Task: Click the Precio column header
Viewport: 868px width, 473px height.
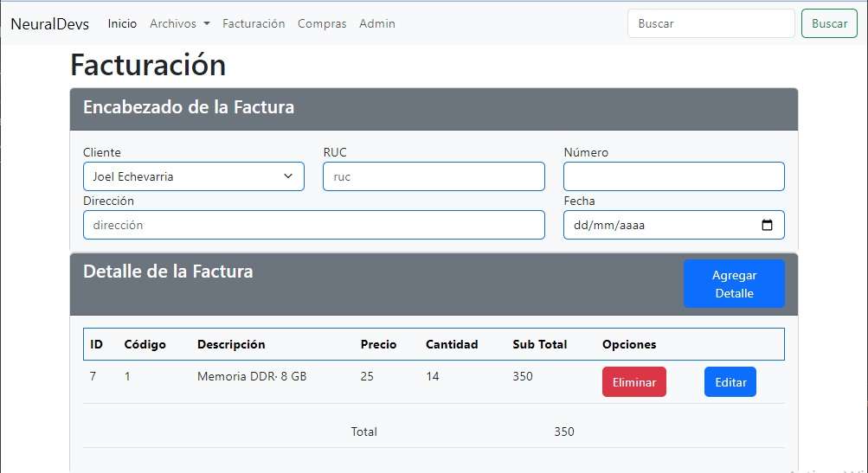Action: (379, 344)
